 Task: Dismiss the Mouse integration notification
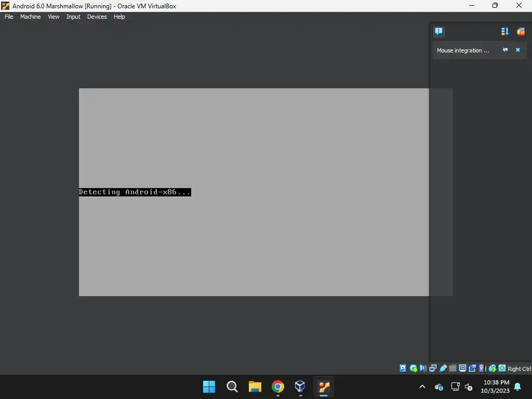tap(518, 50)
